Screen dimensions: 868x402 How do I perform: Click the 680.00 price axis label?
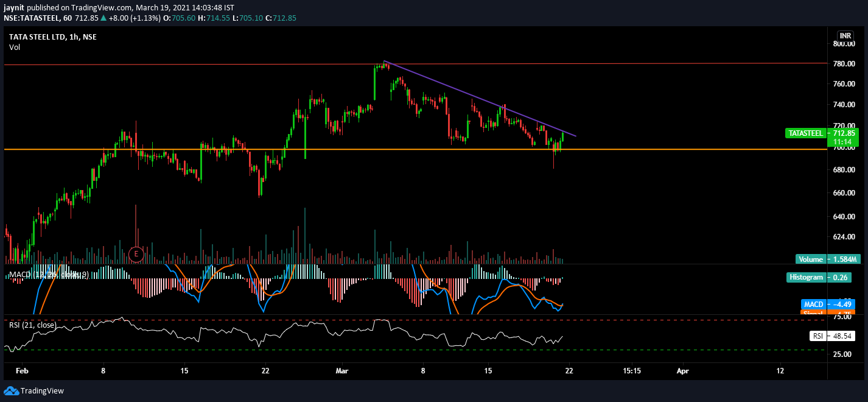844,170
